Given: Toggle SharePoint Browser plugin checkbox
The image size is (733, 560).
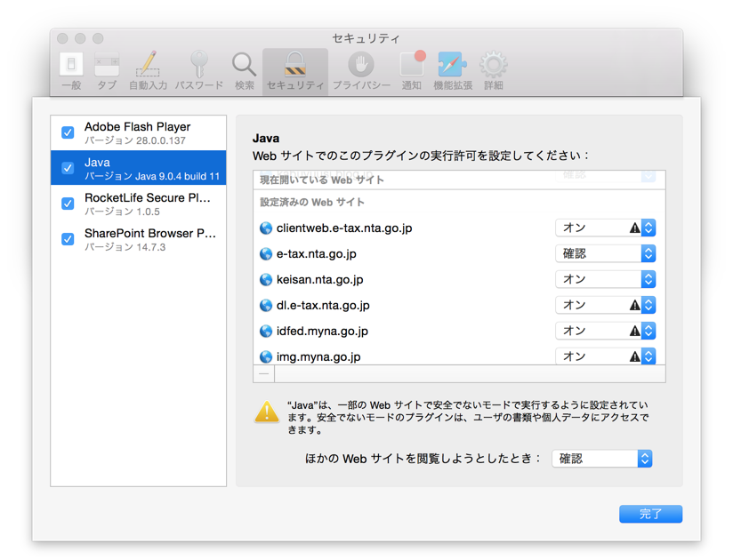Looking at the screenshot, I should point(68,239).
